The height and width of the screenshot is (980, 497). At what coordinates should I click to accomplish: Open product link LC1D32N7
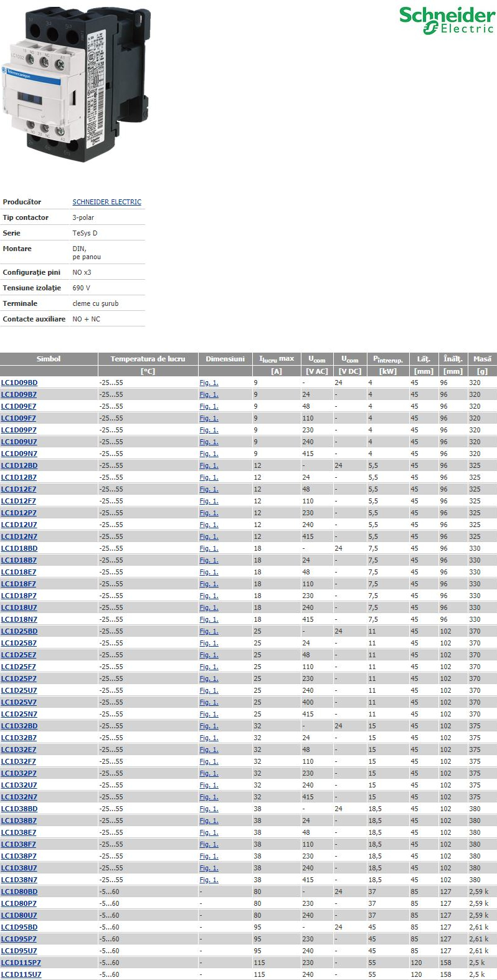(19, 797)
